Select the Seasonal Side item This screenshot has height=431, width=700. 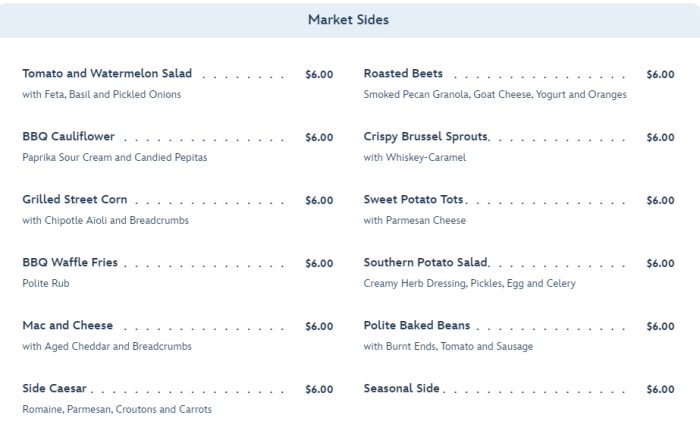402,389
